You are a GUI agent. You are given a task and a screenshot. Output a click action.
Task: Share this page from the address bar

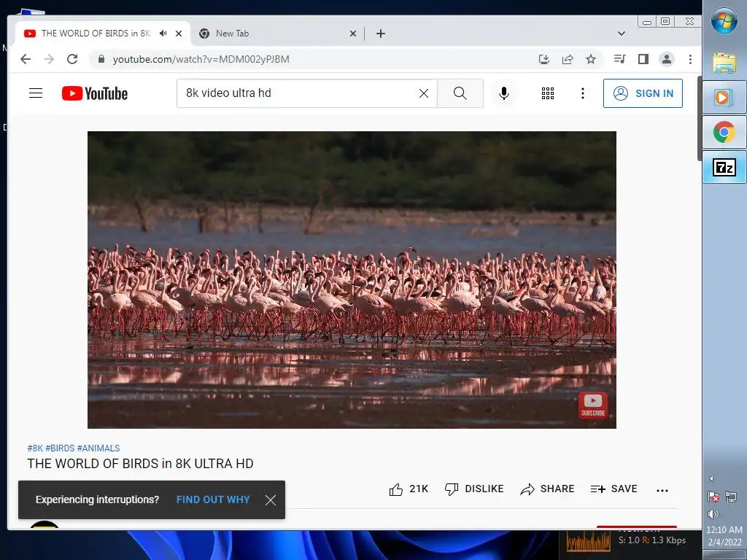click(x=568, y=59)
